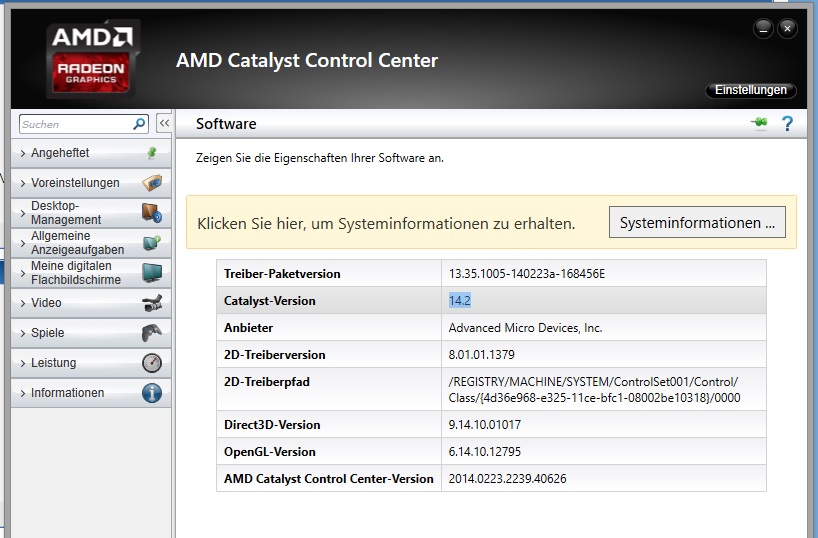Click the search magnifier icon
Viewport: 818px width, 538px height.
coord(139,124)
